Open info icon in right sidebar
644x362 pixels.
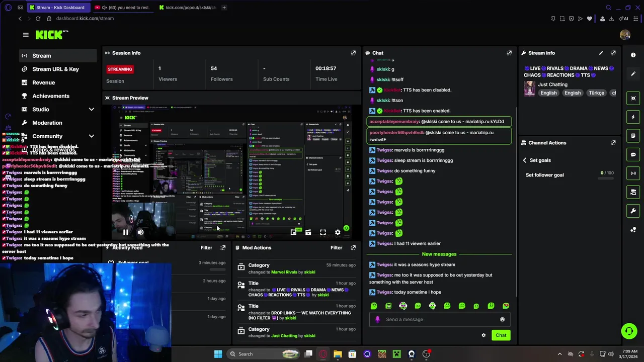(x=633, y=55)
